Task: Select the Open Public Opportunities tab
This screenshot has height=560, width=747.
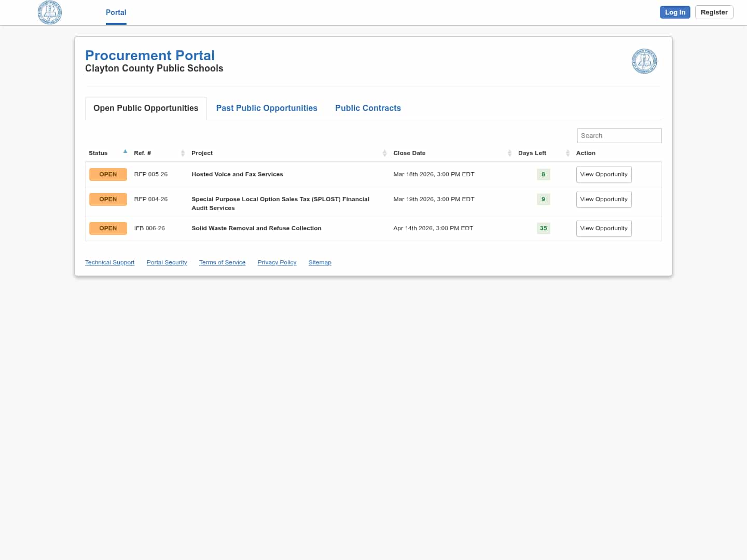Action: point(146,108)
